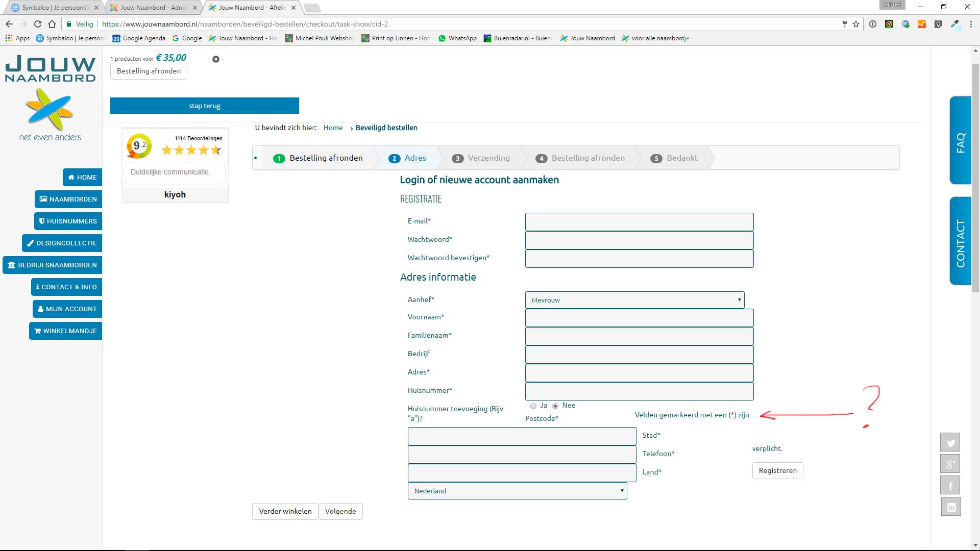The height and width of the screenshot is (551, 980).
Task: Bookmark the page with the star icon
Action: (x=856, y=24)
